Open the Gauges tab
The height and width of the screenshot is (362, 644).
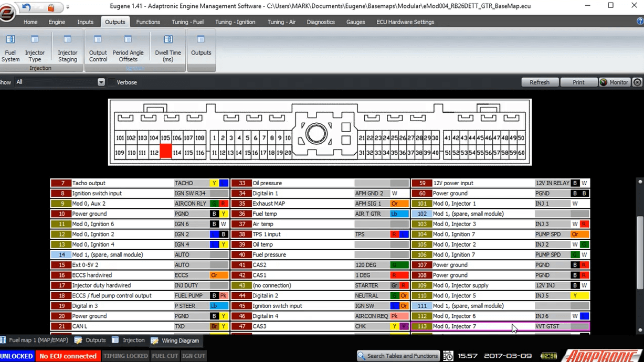click(355, 22)
